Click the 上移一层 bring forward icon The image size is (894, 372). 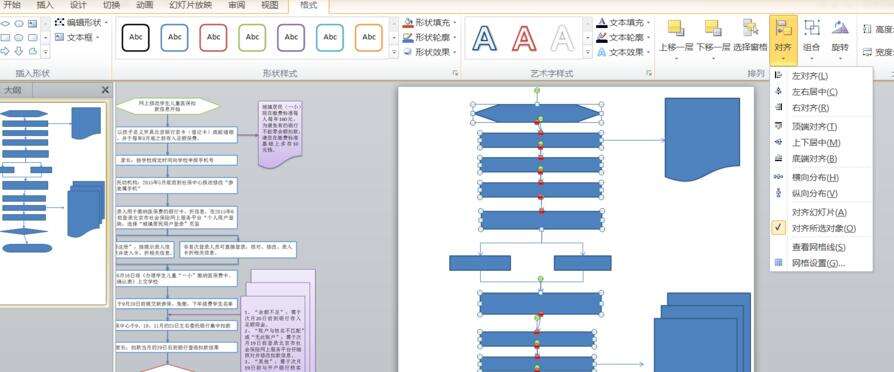tap(676, 27)
